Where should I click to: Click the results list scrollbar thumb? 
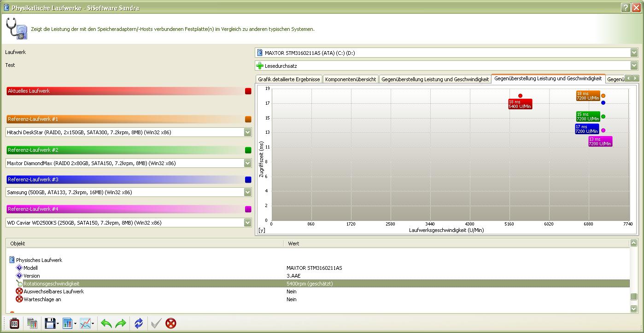[634, 296]
